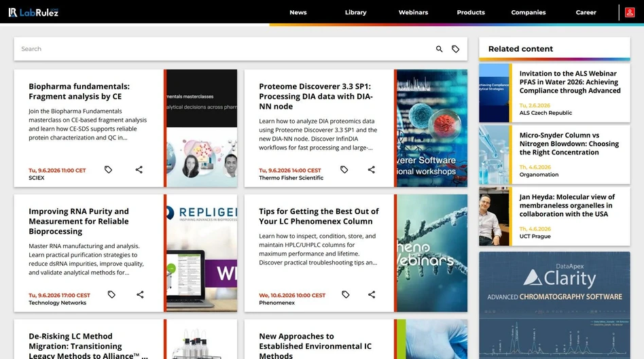Viewport: 644px width, 359px height.
Task: Open Micro-Snyder Column vs Nitrogen Blowdown article
Action: (569, 143)
